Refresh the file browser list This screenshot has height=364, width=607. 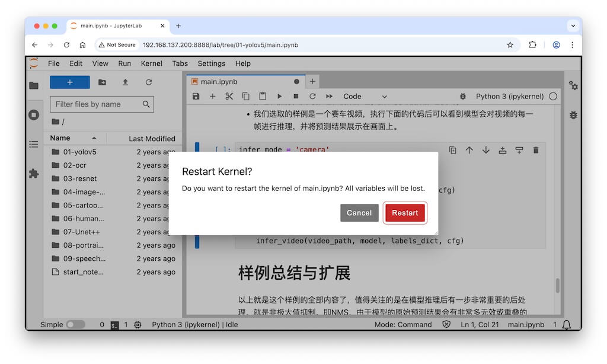(149, 82)
